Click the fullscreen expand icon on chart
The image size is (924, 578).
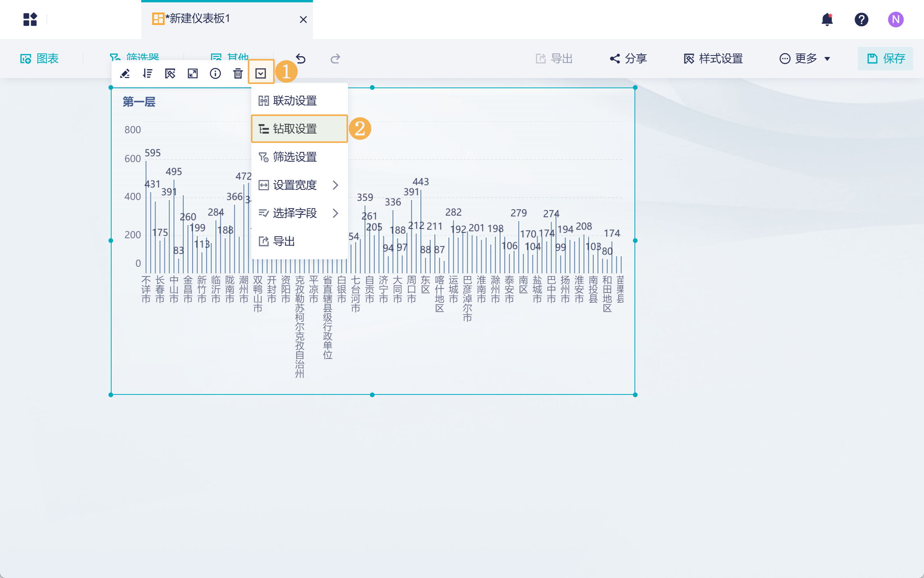tap(193, 73)
